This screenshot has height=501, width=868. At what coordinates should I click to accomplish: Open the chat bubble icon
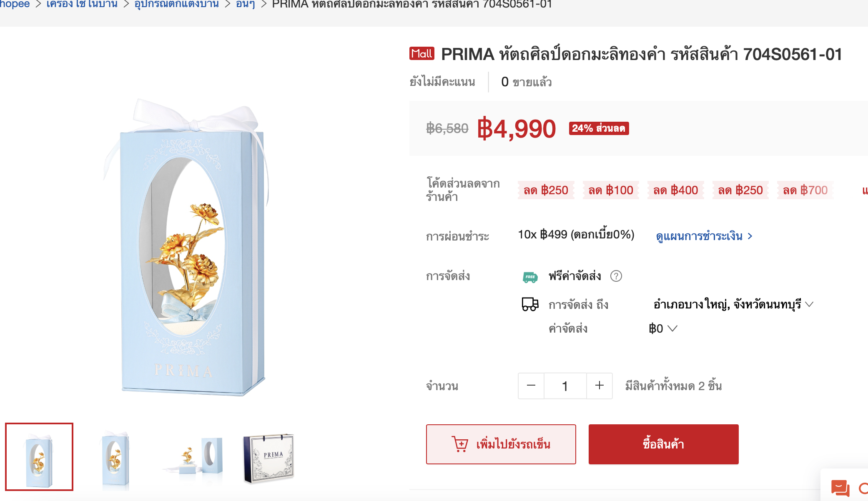[840, 488]
